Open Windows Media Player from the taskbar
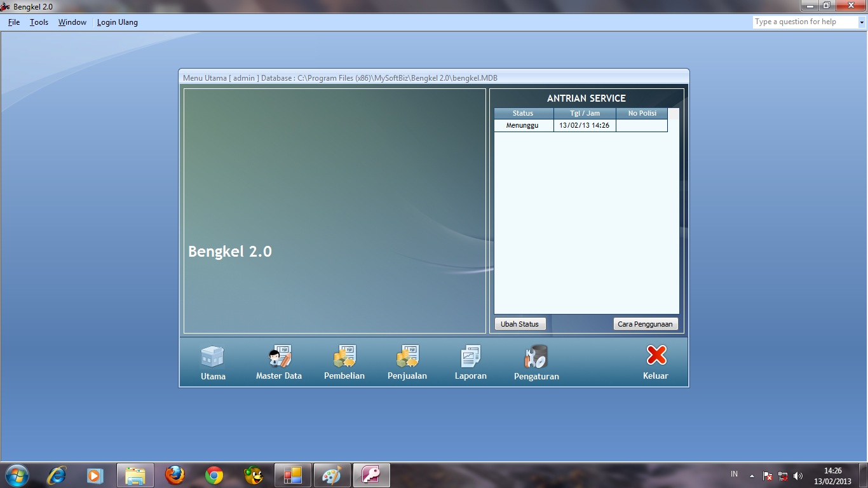 coord(95,475)
